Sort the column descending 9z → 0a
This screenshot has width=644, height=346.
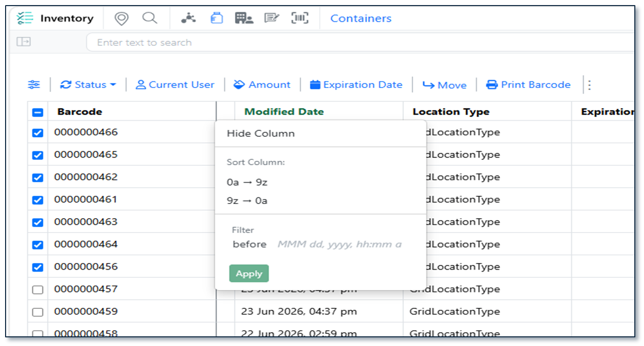click(247, 200)
